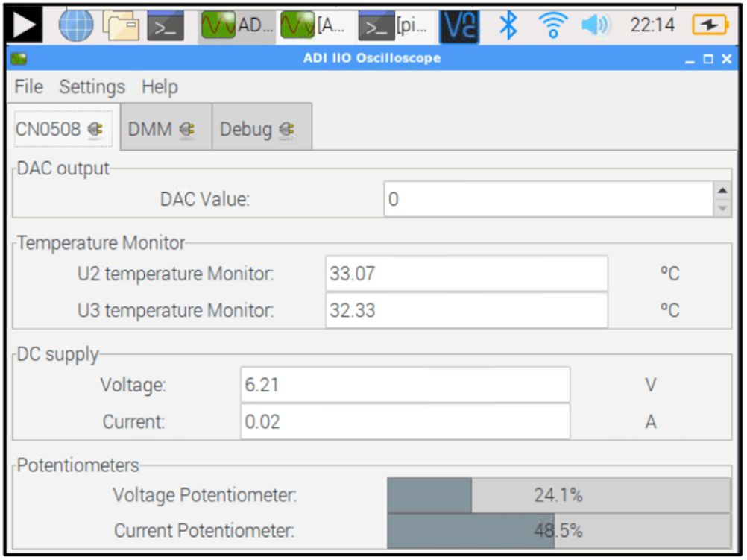Switch to the Debug tab
Screen dimensions: 747x560
pos(246,130)
